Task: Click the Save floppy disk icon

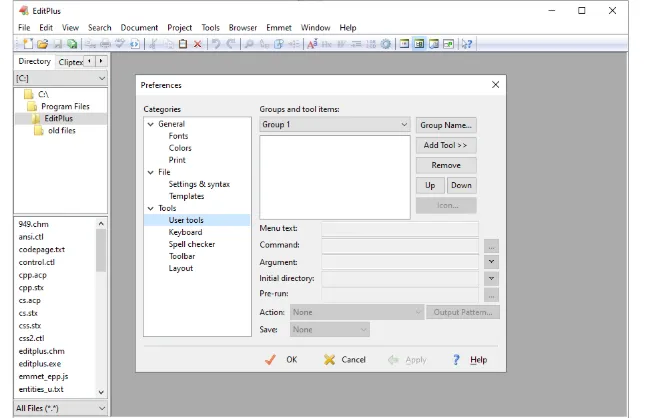Action: tap(58, 44)
